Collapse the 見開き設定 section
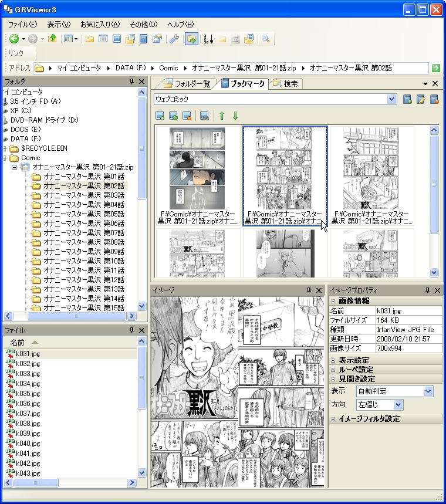Image resolution: width=446 pixels, height=504 pixels. click(333, 379)
